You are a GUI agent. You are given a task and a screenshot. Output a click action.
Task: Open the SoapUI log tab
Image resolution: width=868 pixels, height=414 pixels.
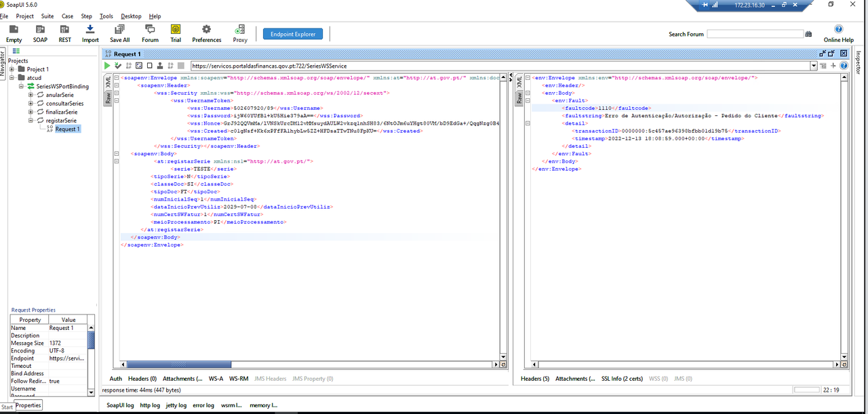(x=121, y=405)
